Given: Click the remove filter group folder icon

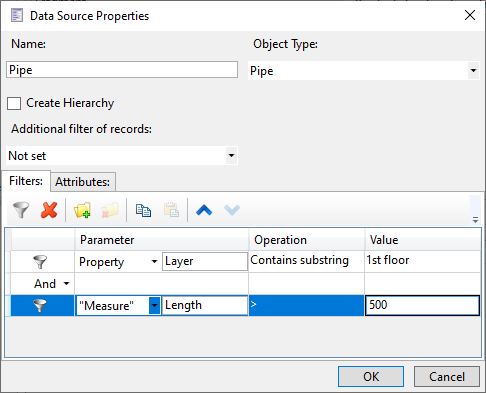Looking at the screenshot, I should [x=110, y=210].
